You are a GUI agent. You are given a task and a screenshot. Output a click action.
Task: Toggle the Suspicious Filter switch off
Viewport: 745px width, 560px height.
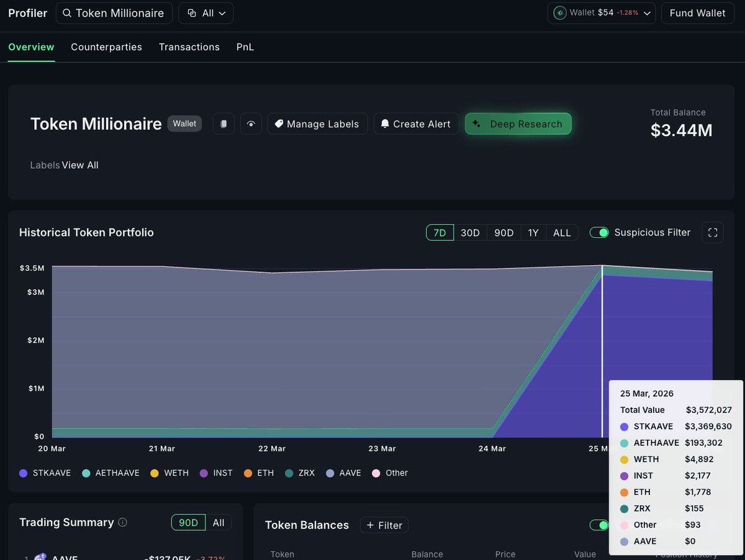click(x=599, y=233)
